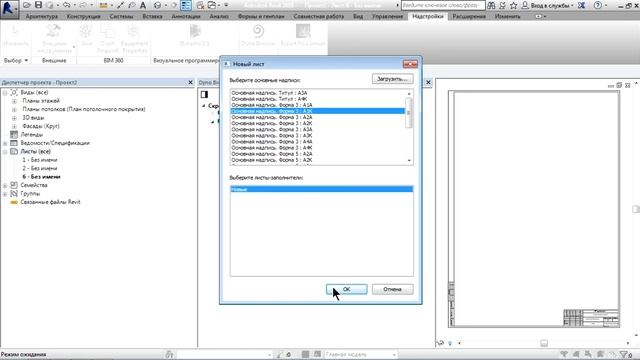
Task: Click OK in the Новый лист dialog
Action: [347, 289]
